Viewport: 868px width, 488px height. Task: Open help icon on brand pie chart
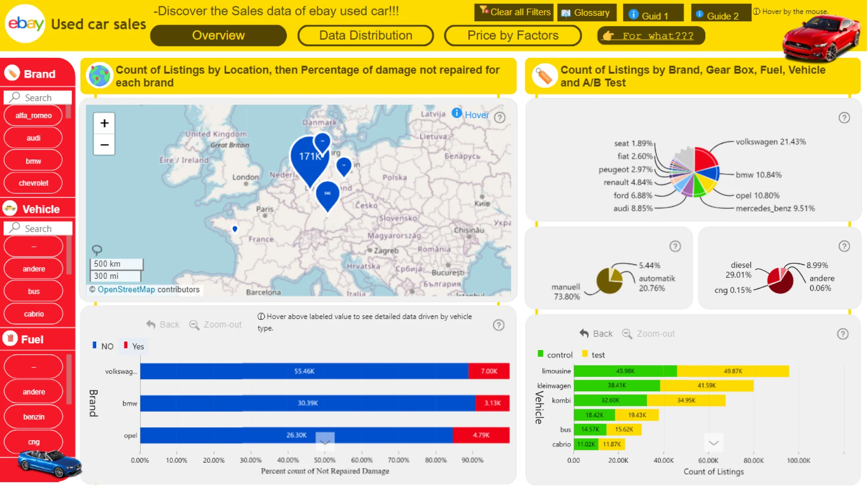[x=844, y=117]
